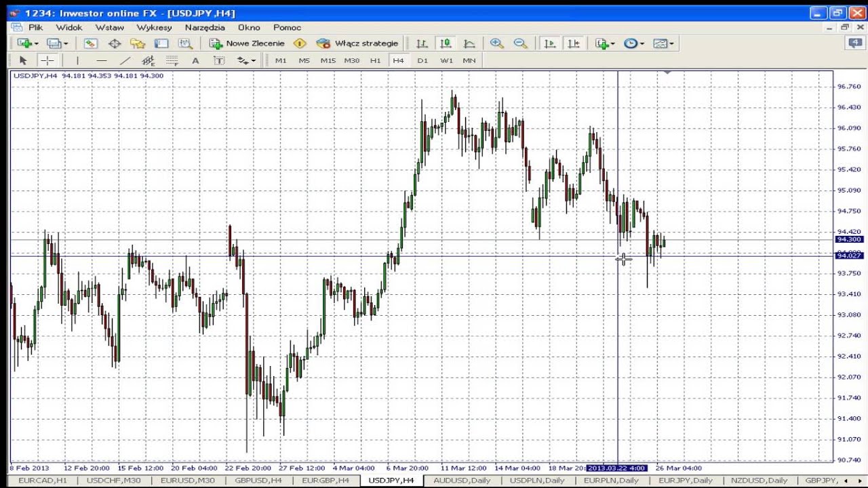Show the Market Watch panel icon
This screenshot has width=868, height=488.
(91, 43)
